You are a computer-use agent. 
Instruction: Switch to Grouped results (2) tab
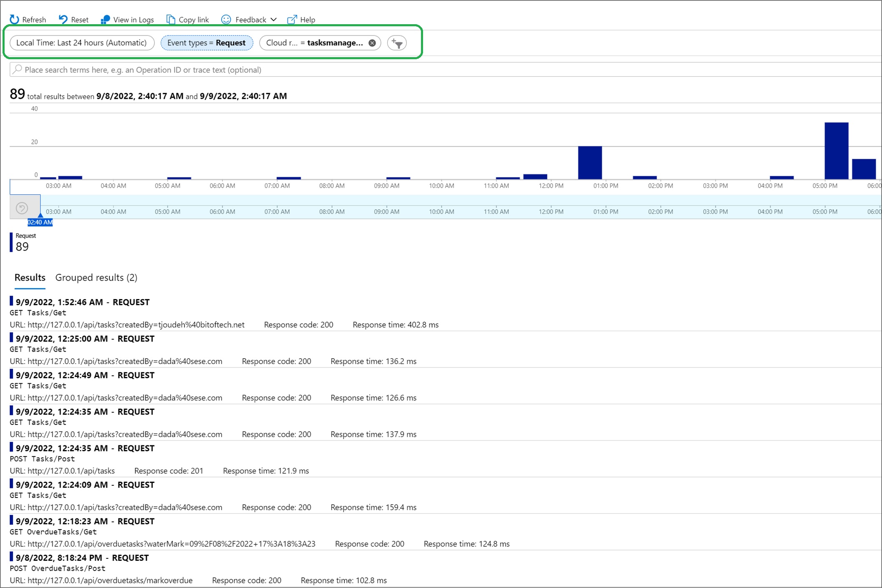[96, 277]
